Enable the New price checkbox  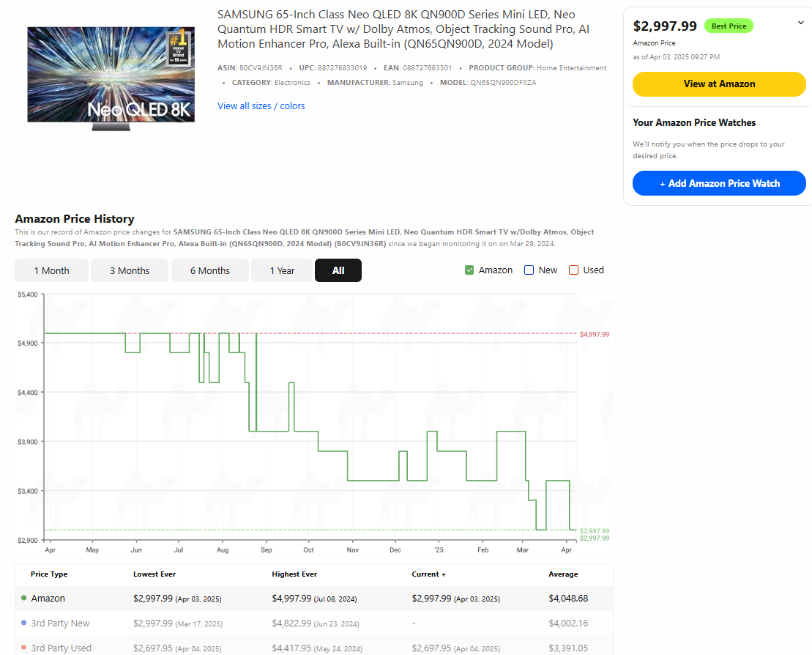tap(529, 270)
